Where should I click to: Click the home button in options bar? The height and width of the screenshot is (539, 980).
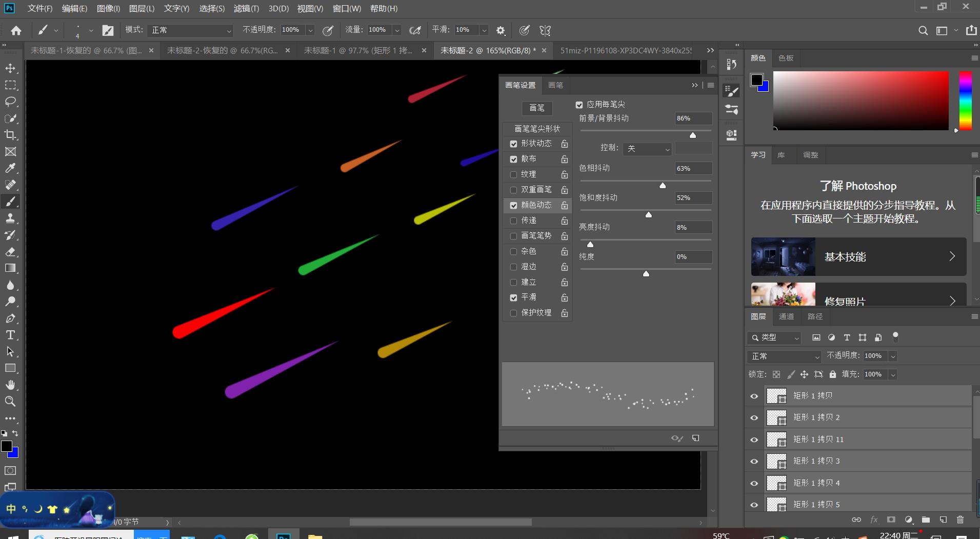(x=16, y=30)
